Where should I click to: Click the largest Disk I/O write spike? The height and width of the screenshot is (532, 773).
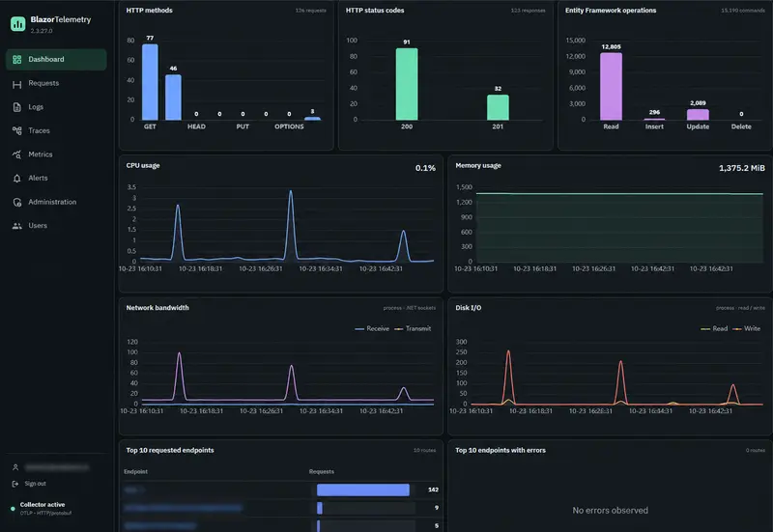pyautogui.click(x=508, y=352)
